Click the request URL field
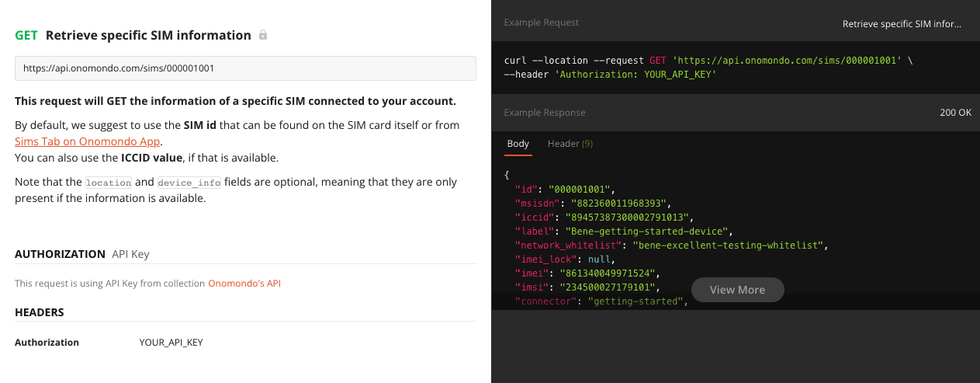The image size is (980, 383). (245, 68)
